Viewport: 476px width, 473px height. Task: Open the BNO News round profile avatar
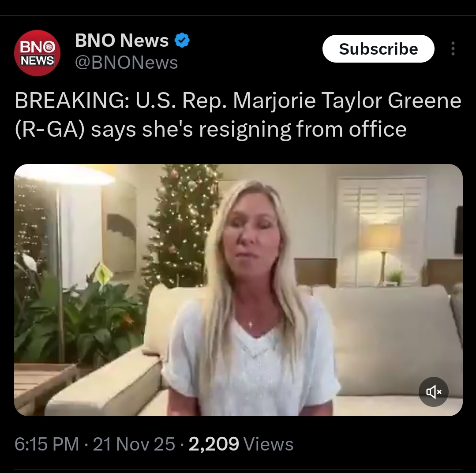click(x=37, y=53)
